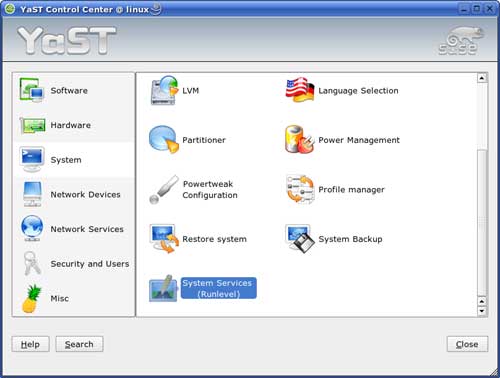
Task: Click the vertical scrollbar thumb
Action: pyautogui.click(x=482, y=222)
